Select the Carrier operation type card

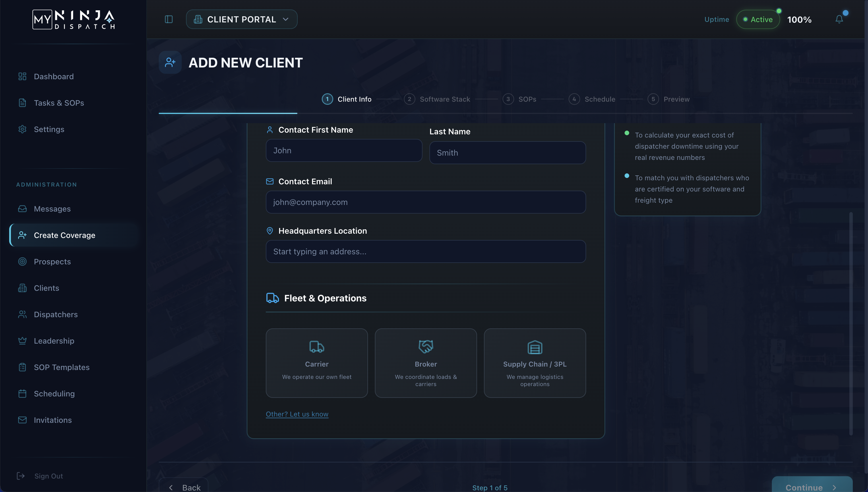point(317,363)
